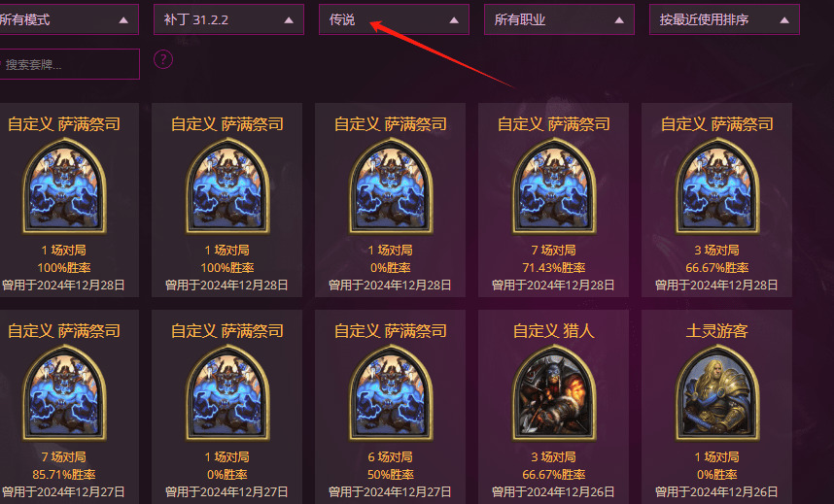Click the arrow on the 传说 dropdown

tap(454, 20)
